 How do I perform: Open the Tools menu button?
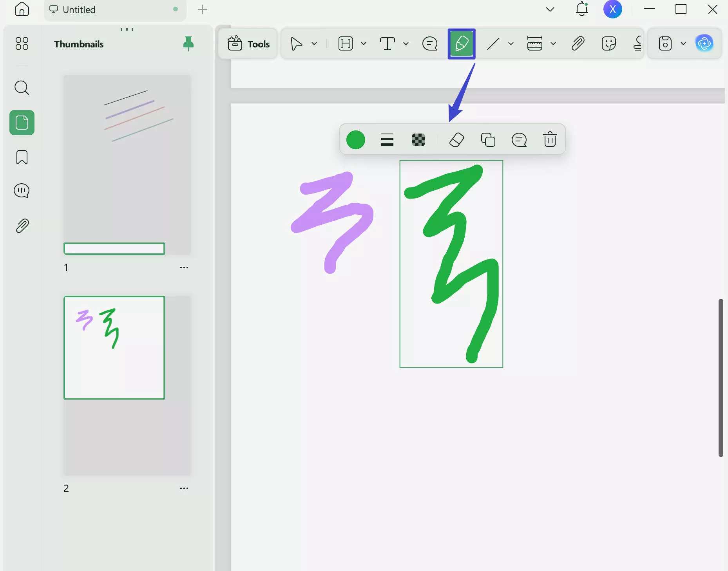247,43
